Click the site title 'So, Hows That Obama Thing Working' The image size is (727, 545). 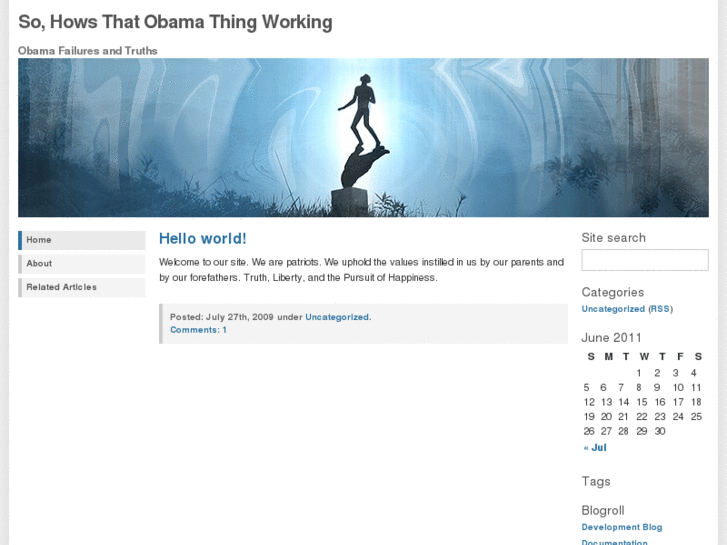(175, 22)
